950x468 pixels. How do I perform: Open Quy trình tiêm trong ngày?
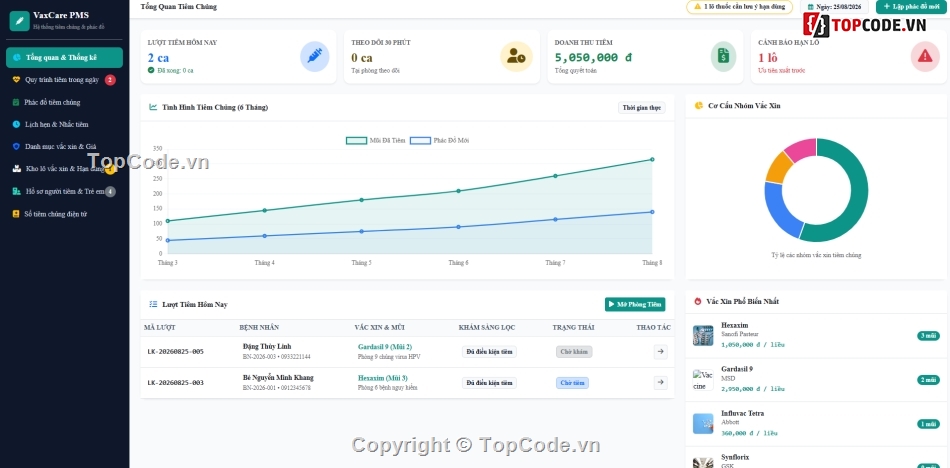point(64,80)
